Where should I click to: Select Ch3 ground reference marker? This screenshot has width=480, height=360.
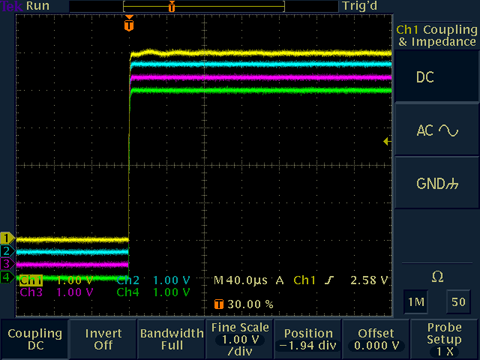point(7,264)
